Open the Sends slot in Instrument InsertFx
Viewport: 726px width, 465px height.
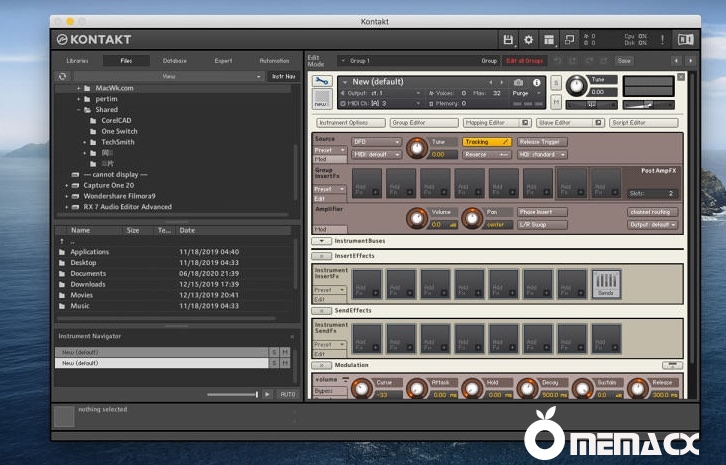point(606,283)
